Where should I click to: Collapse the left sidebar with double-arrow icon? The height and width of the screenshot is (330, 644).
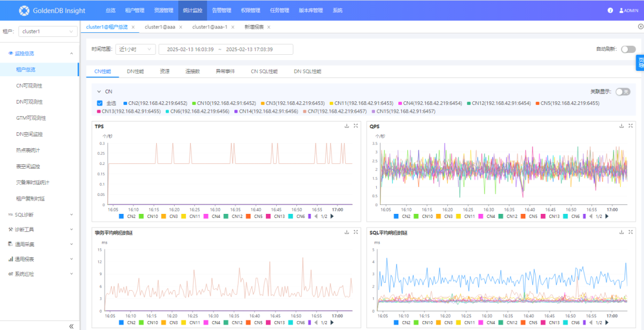point(71,326)
